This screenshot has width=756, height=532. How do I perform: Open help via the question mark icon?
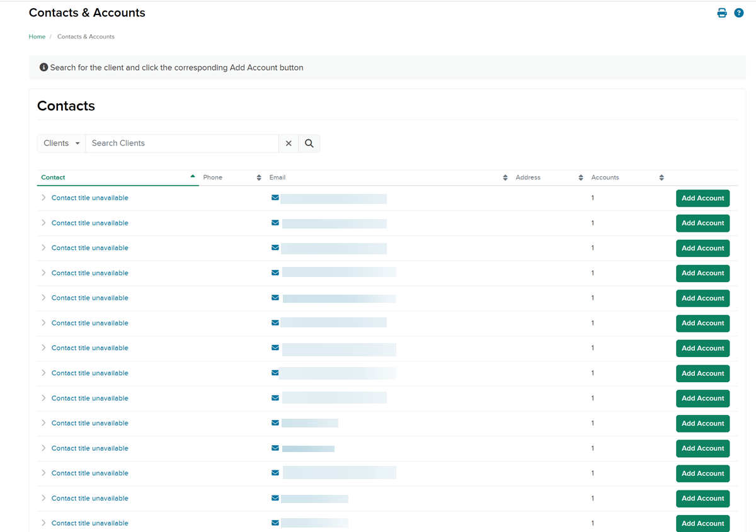(x=739, y=13)
